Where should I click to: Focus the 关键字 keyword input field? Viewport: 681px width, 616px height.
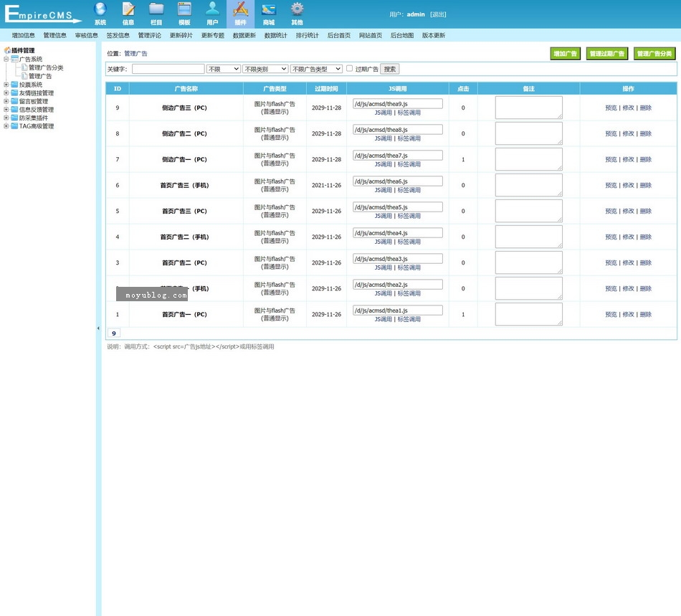pyautogui.click(x=168, y=69)
